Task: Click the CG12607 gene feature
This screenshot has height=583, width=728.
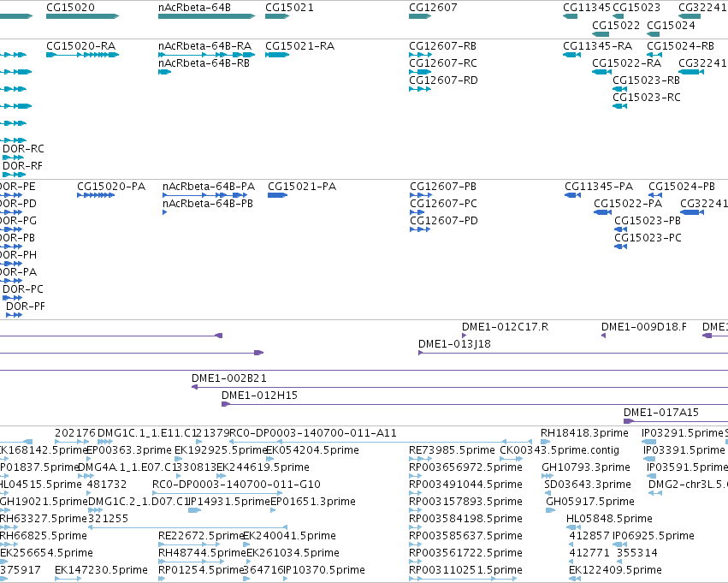Action: pos(420,16)
